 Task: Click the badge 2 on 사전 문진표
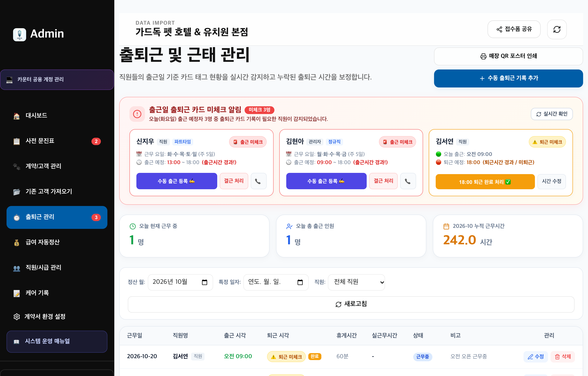pyautogui.click(x=96, y=141)
